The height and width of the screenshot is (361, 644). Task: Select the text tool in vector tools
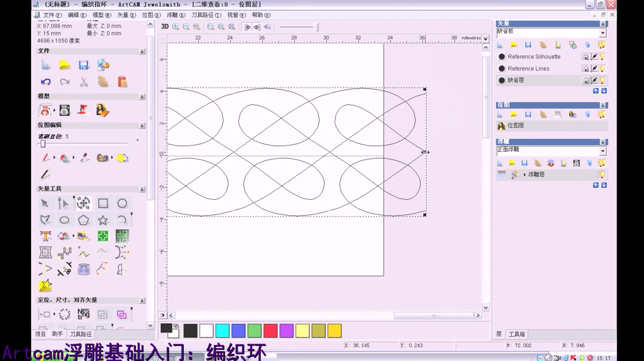click(45, 236)
